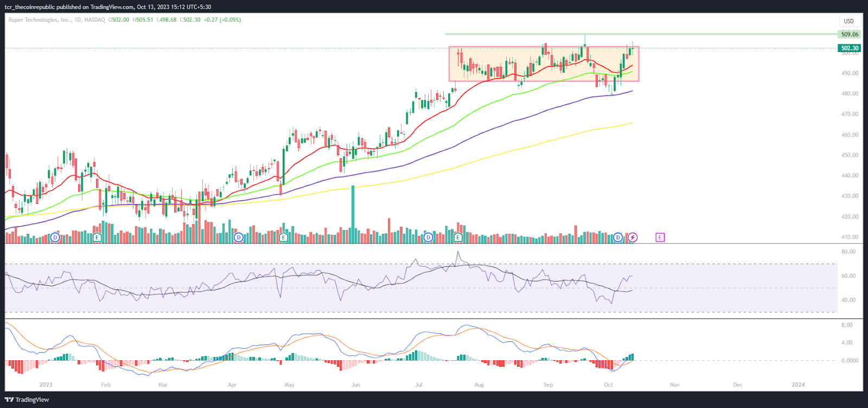This screenshot has width=868, height=408.
Task: Open the USD currency selector
Action: [x=849, y=21]
